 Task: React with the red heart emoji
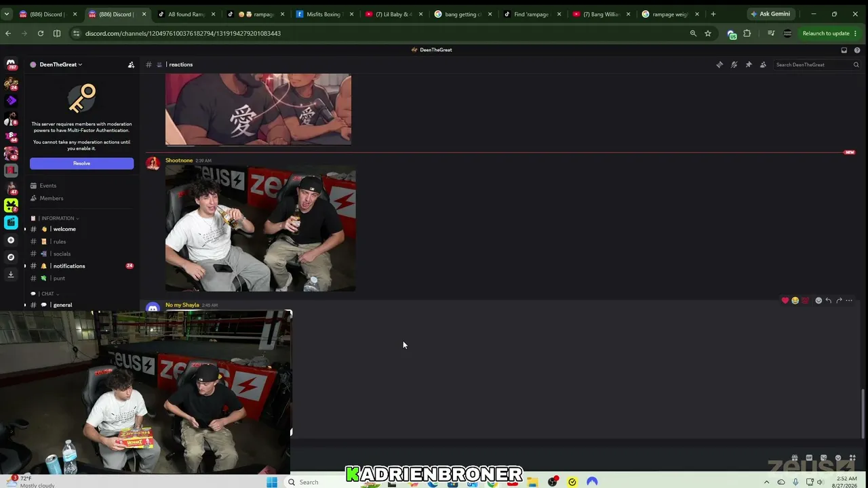click(x=785, y=300)
